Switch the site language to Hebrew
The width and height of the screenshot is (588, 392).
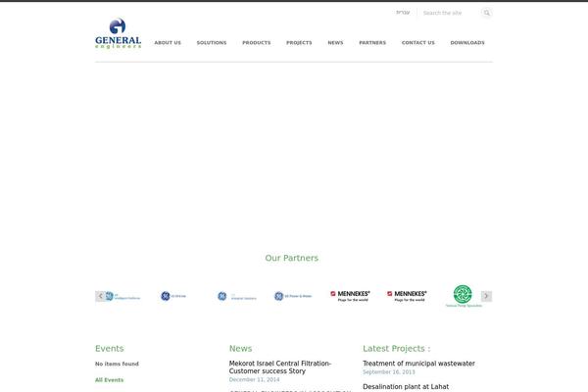point(403,13)
